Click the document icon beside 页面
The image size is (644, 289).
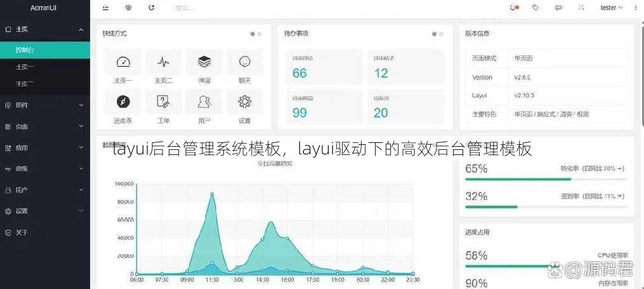[x=8, y=126]
